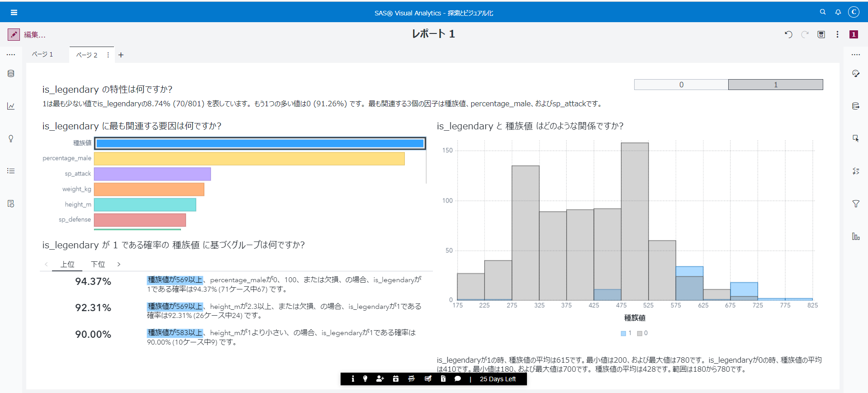Viewport: 868px width, 393px height.
Task: Switch to the ページ 1 tab
Action: coord(43,55)
